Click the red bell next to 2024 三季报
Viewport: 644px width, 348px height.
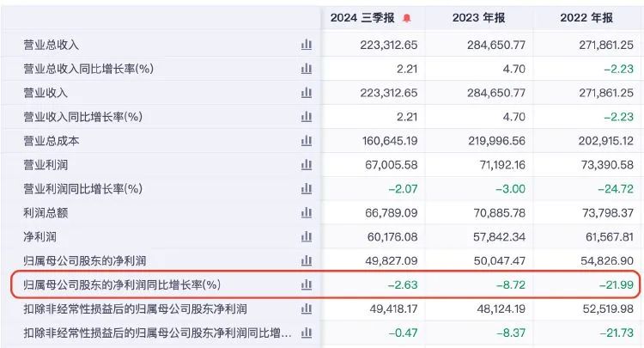point(407,17)
